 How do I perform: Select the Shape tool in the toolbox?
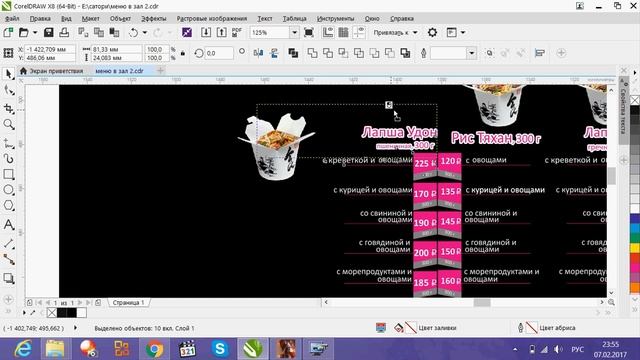9,90
